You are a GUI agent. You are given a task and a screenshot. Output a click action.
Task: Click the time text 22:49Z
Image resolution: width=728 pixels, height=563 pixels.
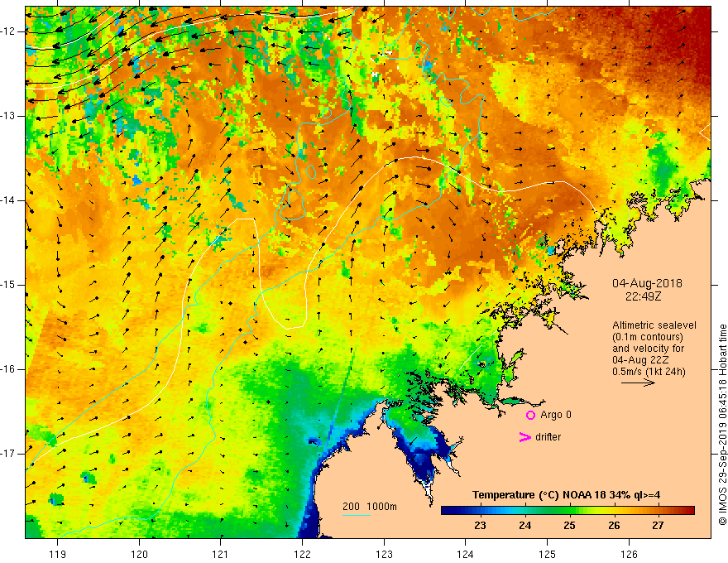[x=643, y=296]
